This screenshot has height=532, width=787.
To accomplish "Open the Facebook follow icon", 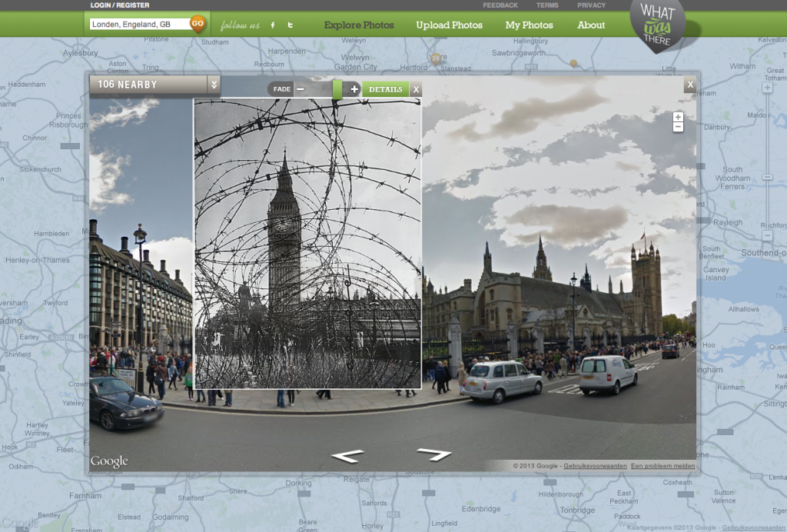I will pos(272,25).
